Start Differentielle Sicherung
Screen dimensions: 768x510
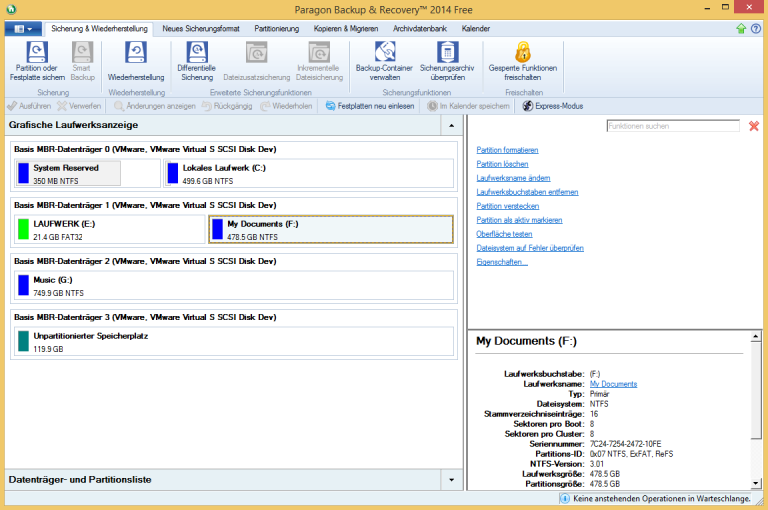(x=196, y=61)
